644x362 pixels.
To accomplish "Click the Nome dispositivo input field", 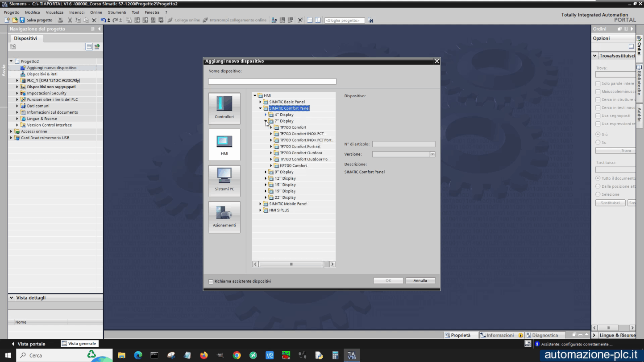I will click(x=272, y=82).
